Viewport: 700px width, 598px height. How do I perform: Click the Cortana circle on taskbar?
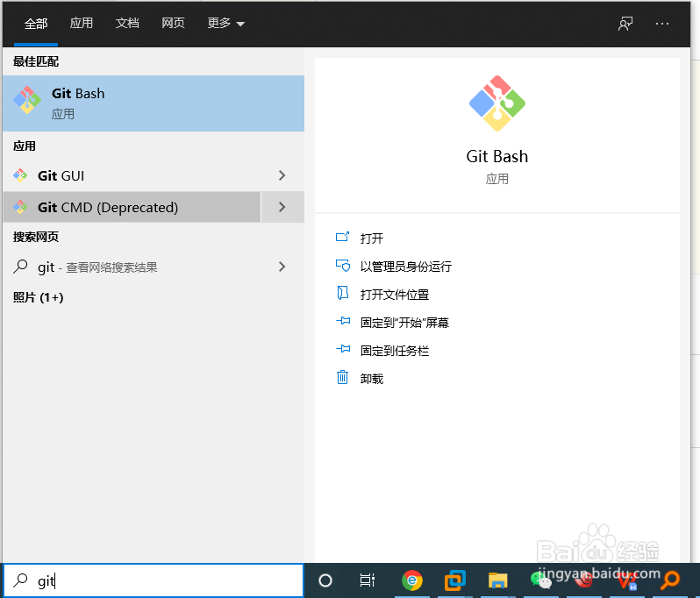(325, 580)
